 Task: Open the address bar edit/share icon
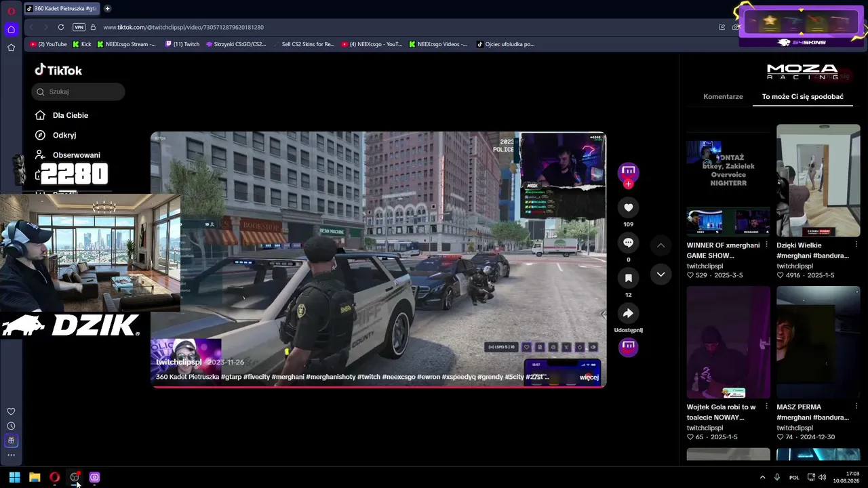(x=722, y=27)
